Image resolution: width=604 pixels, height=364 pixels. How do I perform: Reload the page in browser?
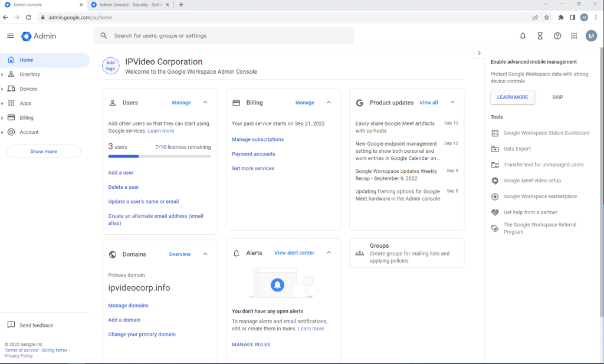click(28, 17)
